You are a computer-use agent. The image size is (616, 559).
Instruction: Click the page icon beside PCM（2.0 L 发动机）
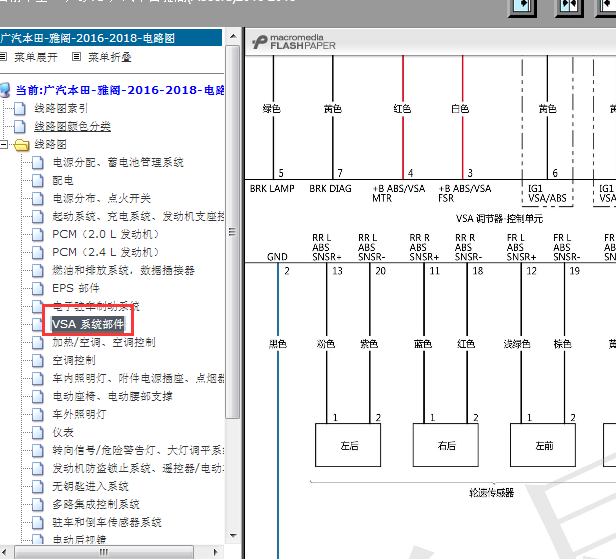pyautogui.click(x=38, y=235)
